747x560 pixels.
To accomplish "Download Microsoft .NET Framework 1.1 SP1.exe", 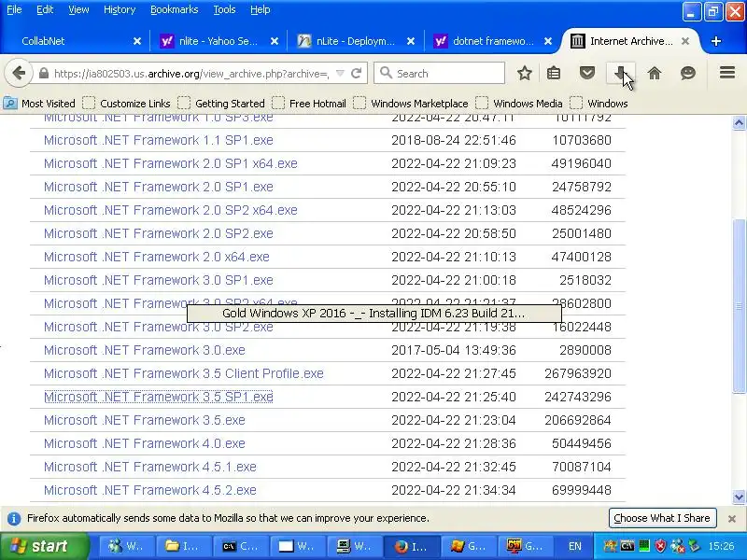I will [158, 141].
